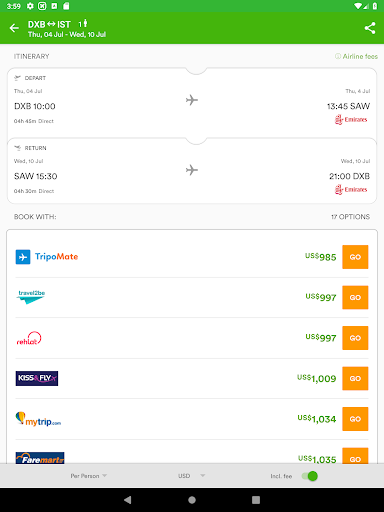Screen dimensions: 384x512
Task: Tap the travel2be logo
Action: [31, 297]
